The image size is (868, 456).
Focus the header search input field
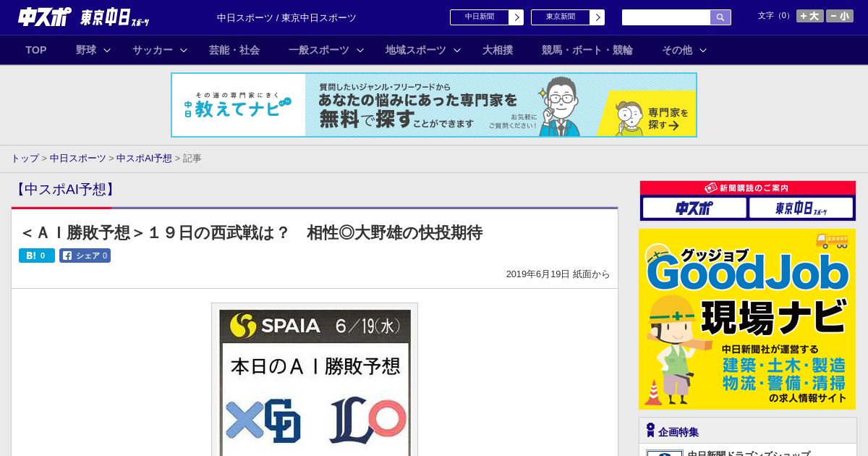tap(666, 17)
